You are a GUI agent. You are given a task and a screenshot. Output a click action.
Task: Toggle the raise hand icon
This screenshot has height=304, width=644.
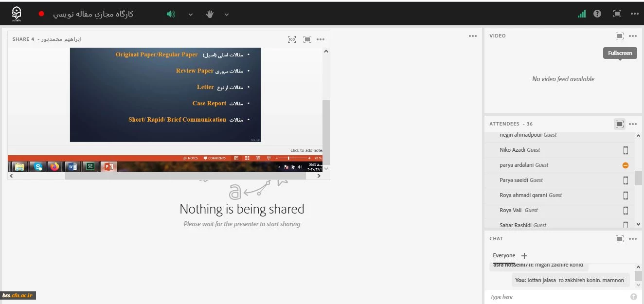[210, 14]
